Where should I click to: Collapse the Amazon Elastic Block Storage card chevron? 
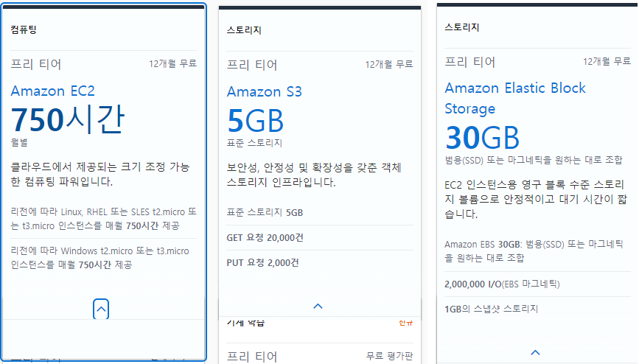536,353
